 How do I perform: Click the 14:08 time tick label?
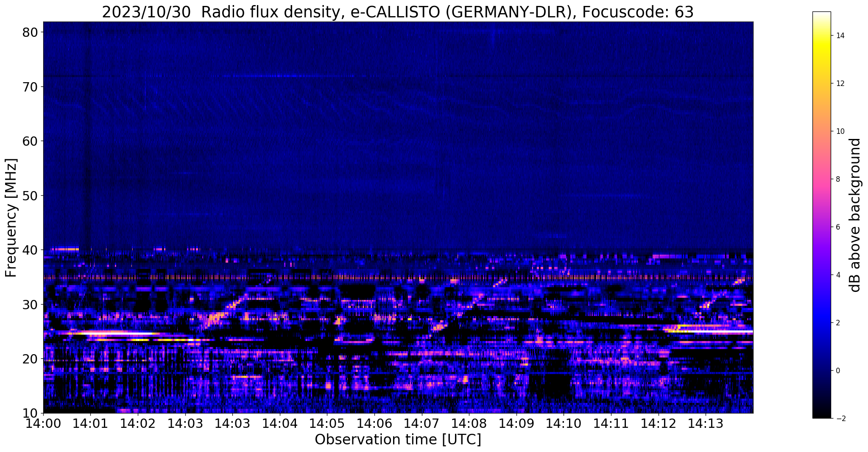469,424
